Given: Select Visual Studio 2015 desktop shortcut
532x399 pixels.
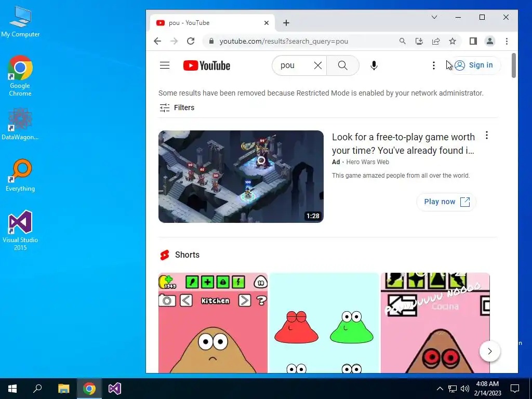Looking at the screenshot, I should point(20,230).
